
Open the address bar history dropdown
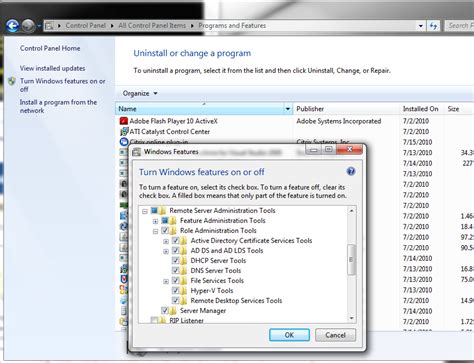421,26
